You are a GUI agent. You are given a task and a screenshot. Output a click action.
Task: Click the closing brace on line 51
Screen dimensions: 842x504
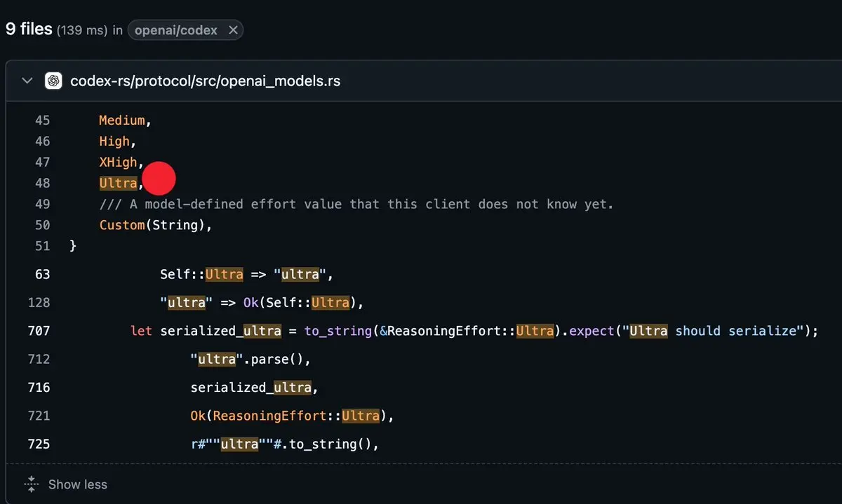click(73, 247)
